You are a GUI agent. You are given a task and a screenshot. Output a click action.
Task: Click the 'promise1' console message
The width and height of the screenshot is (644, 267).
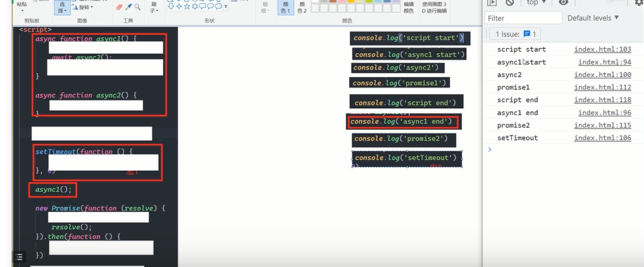coord(513,87)
